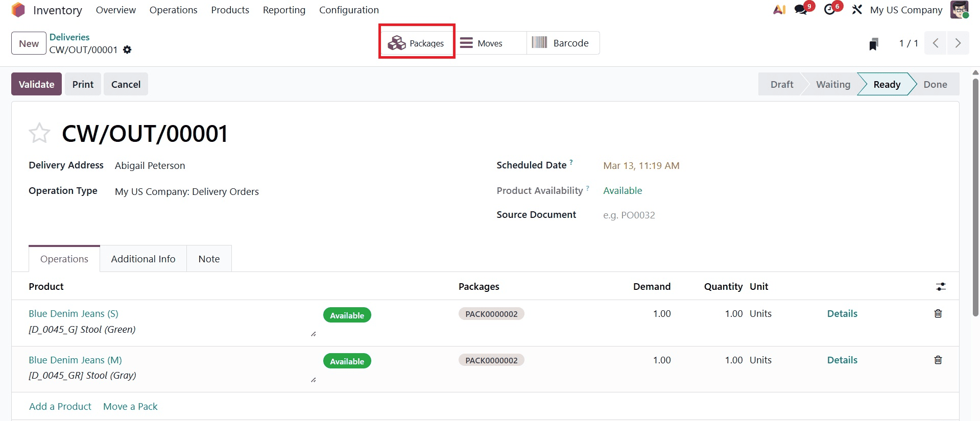
Task: Click Operation Type field Delivery Orders
Action: coord(187,191)
